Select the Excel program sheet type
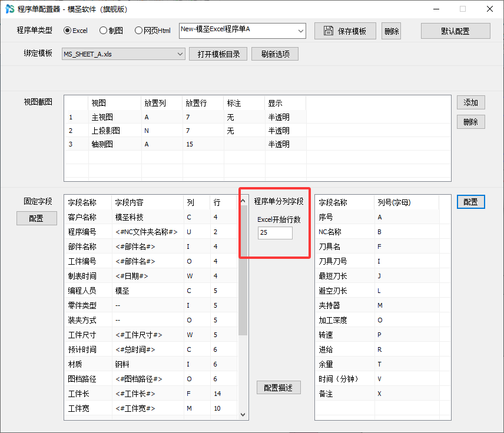This screenshot has width=504, height=433. [x=75, y=31]
